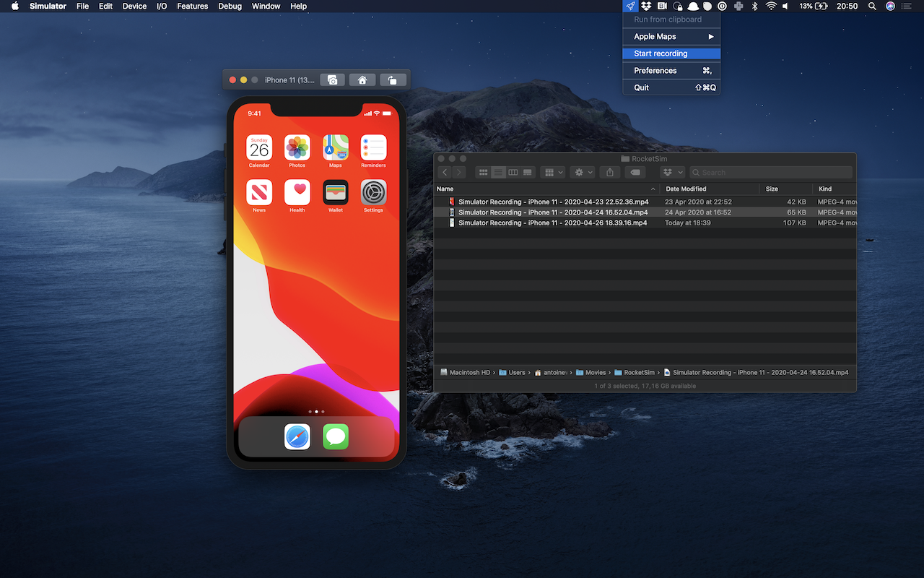This screenshot has width=924, height=578.
Task: Sort by the Date Modified column header
Action: point(710,189)
